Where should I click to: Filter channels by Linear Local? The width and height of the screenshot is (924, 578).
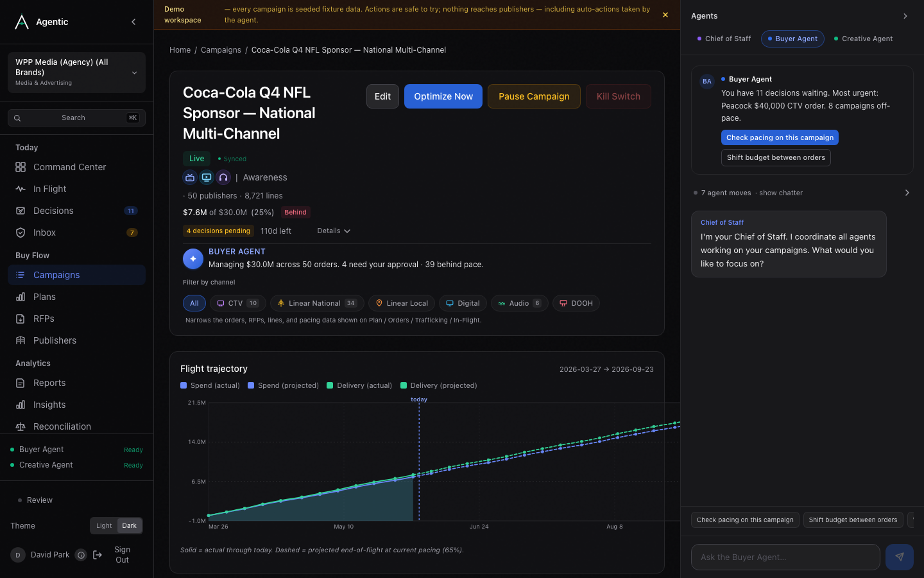pyautogui.click(x=402, y=303)
